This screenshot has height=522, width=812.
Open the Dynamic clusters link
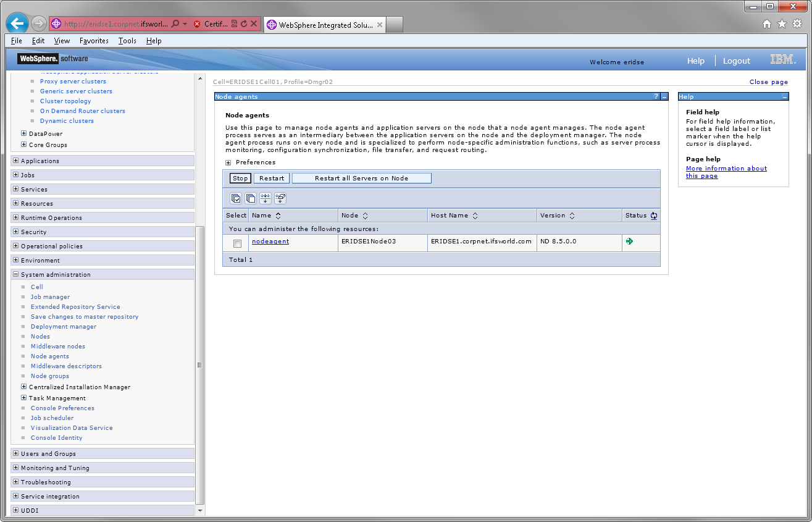coord(67,121)
